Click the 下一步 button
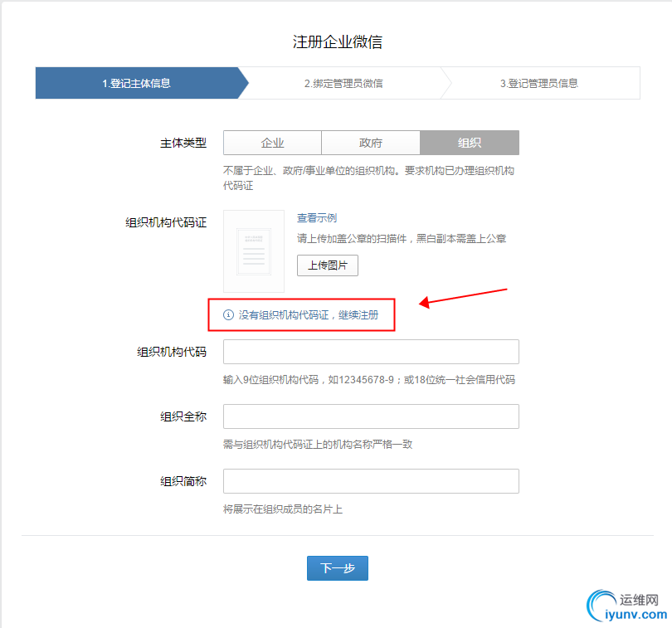Image resolution: width=672 pixels, height=628 pixels. click(338, 568)
